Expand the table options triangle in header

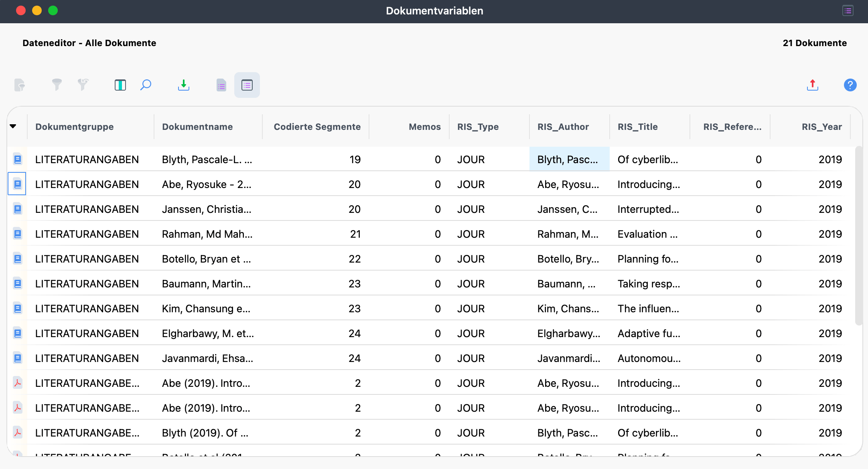13,127
